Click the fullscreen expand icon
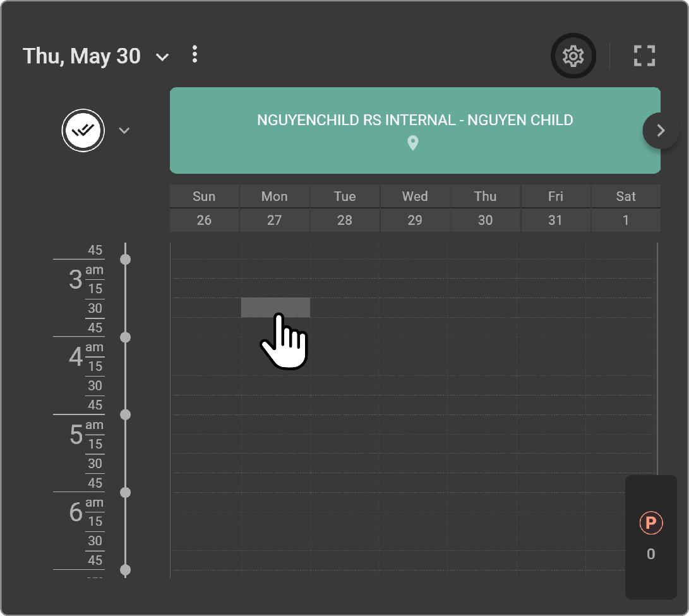This screenshot has width=689, height=616. [x=644, y=56]
